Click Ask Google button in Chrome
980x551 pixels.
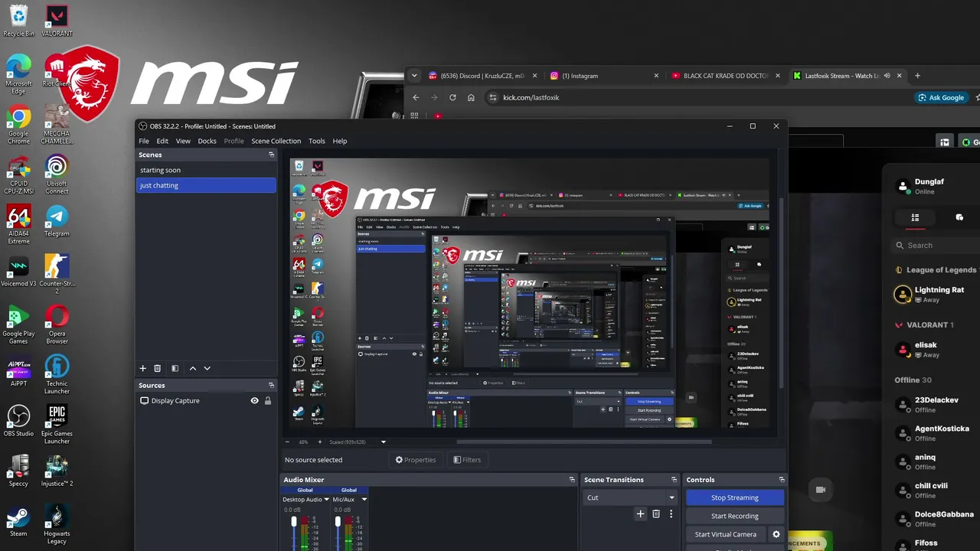941,97
